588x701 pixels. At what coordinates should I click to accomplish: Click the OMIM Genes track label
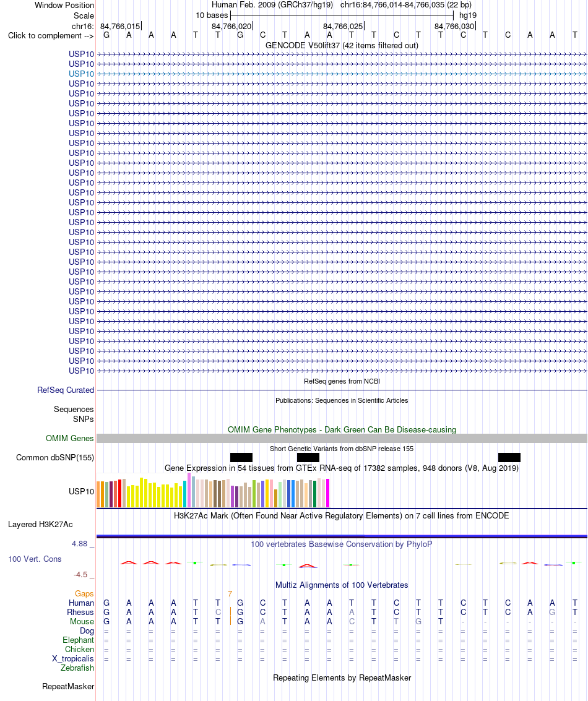click(70, 438)
